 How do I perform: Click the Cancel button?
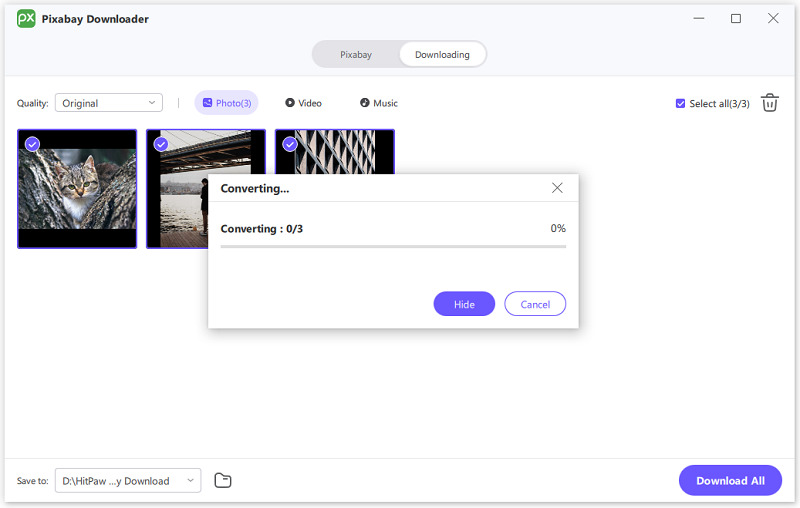pos(535,304)
